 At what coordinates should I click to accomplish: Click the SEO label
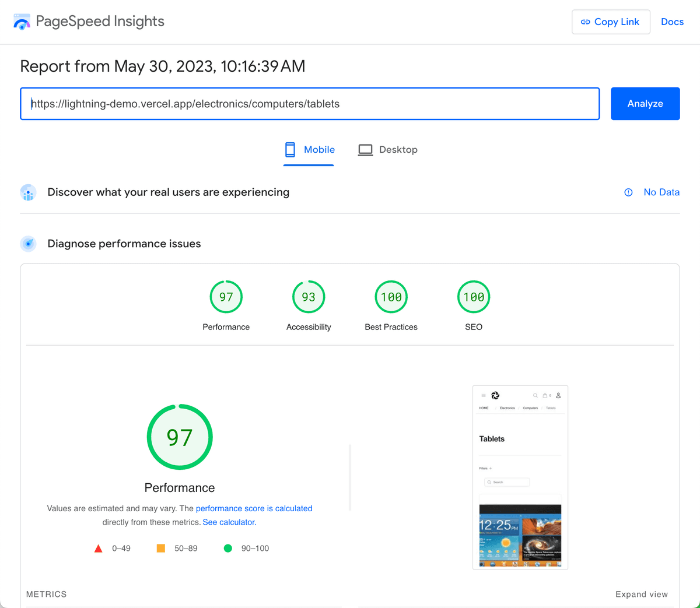pos(474,327)
